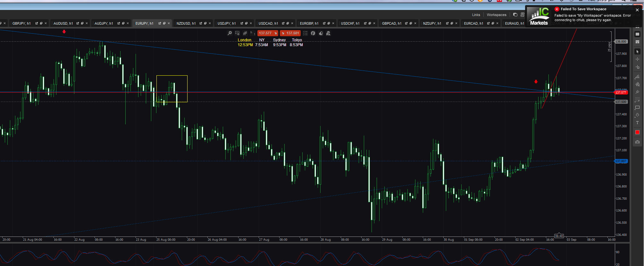The height and width of the screenshot is (266, 644).
Task: Select the Andrews pitchfork tool
Action: coord(637,92)
